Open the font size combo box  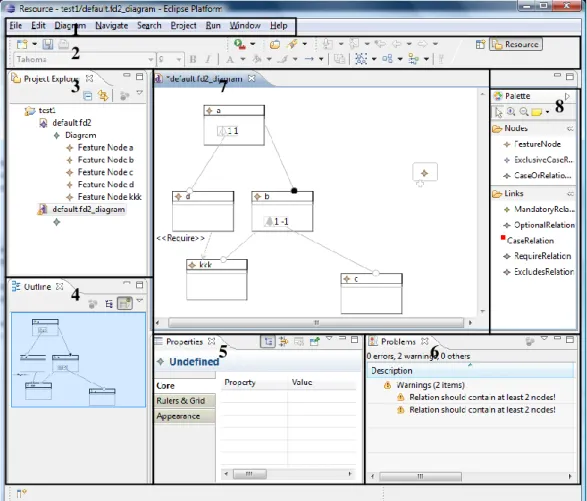click(x=170, y=59)
